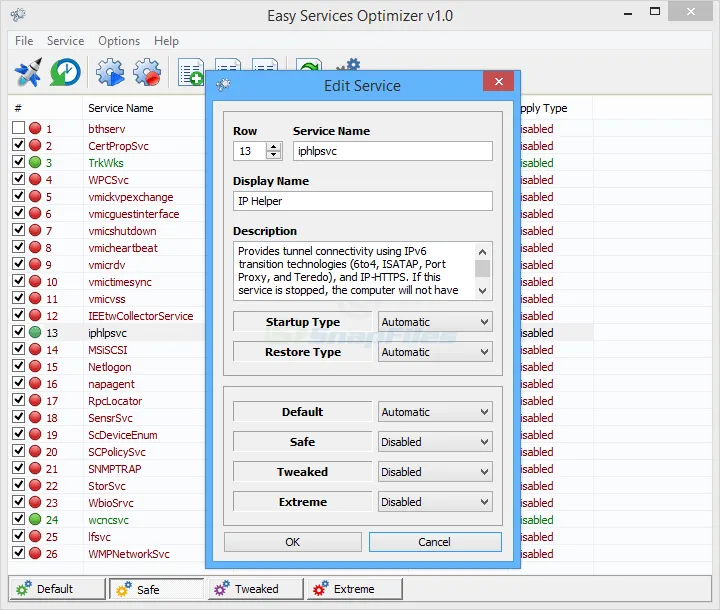Click the Description scrollbar thumb
720x610 pixels.
(482, 269)
